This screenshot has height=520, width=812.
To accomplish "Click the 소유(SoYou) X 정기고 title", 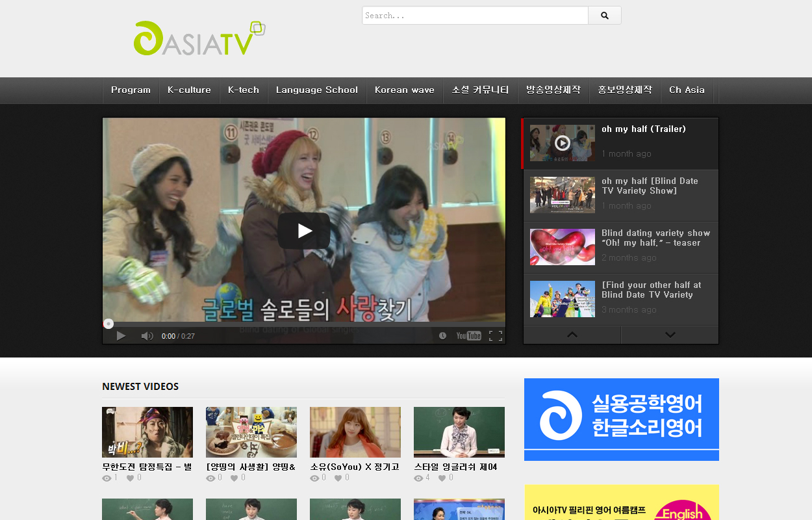I will point(355,467).
